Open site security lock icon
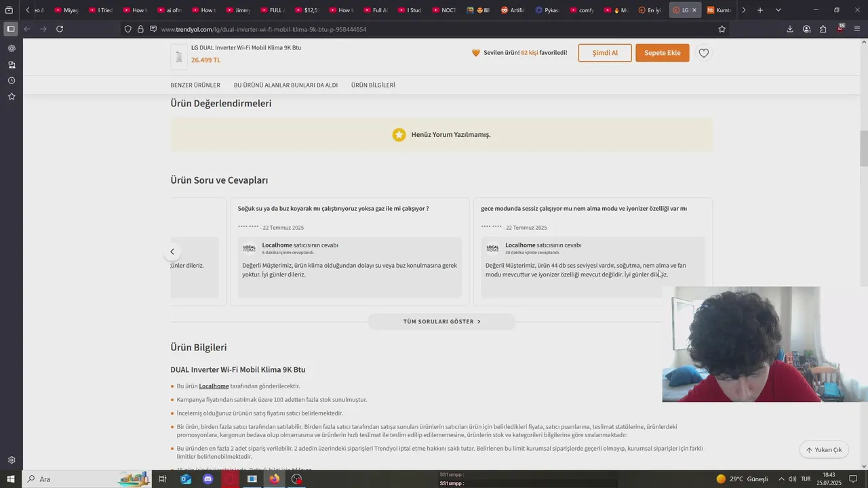The height and width of the screenshot is (488, 868). coord(140,29)
